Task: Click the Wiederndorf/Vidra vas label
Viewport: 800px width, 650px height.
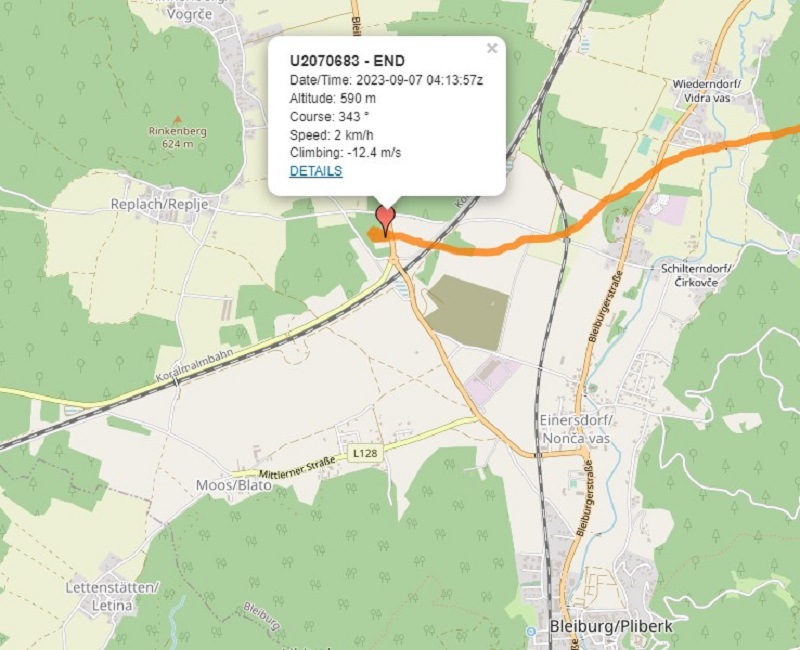Action: coord(707,90)
